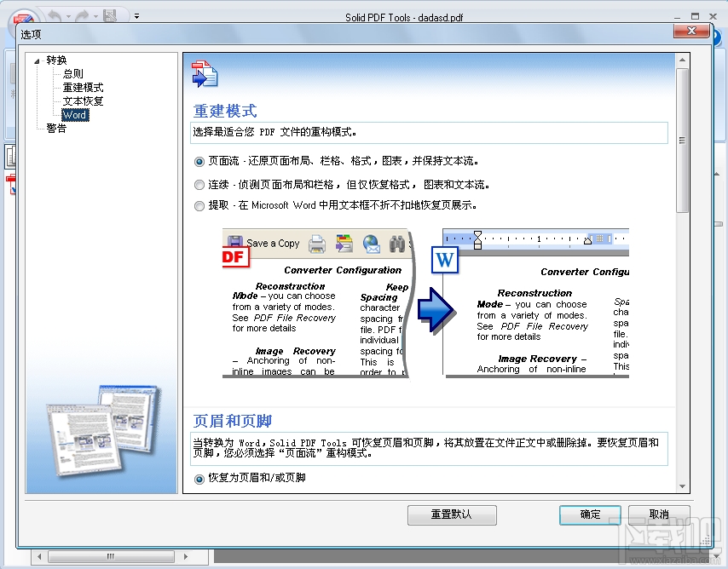Select 恢复为页眉和/或页脚 option
Image resolution: width=728 pixels, height=569 pixels.
click(199, 479)
